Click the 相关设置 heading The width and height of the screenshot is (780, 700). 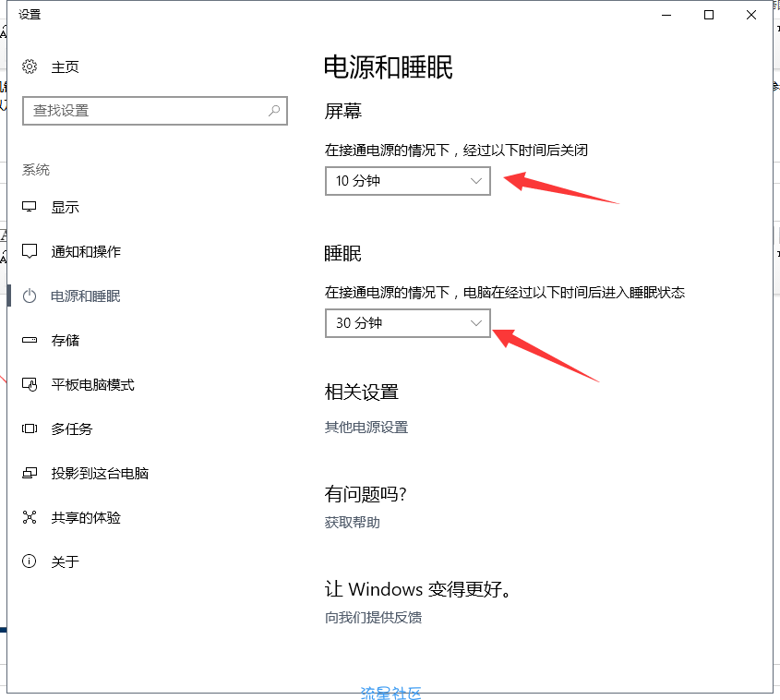pyautogui.click(x=362, y=392)
